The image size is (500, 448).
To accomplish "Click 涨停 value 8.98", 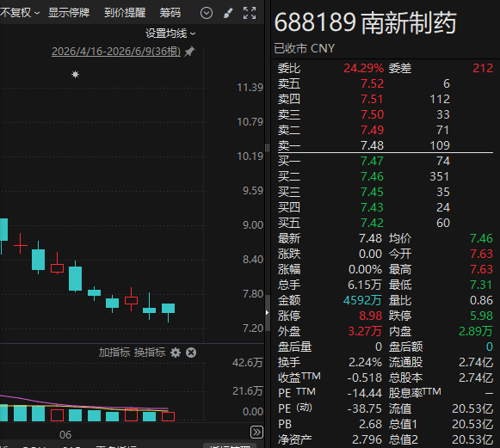I will pos(371,316).
